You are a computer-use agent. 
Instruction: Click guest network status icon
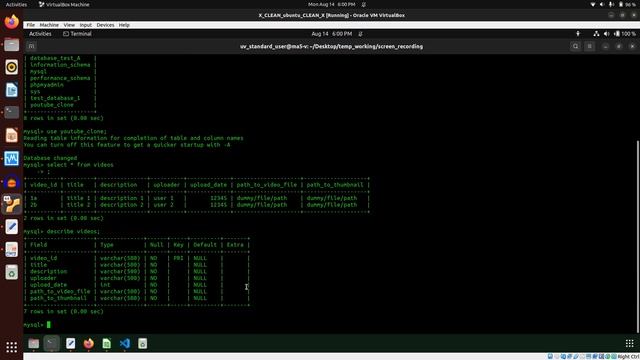pyautogui.click(x=596, y=34)
